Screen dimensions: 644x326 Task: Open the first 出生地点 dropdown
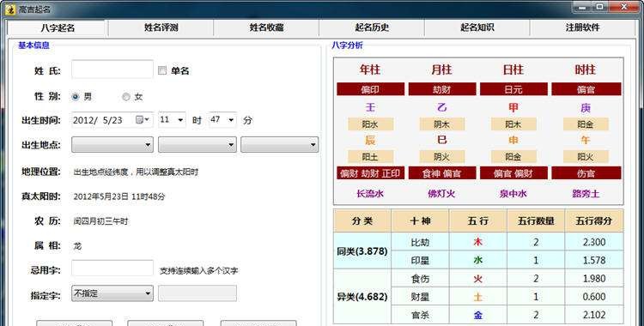pyautogui.click(x=112, y=144)
